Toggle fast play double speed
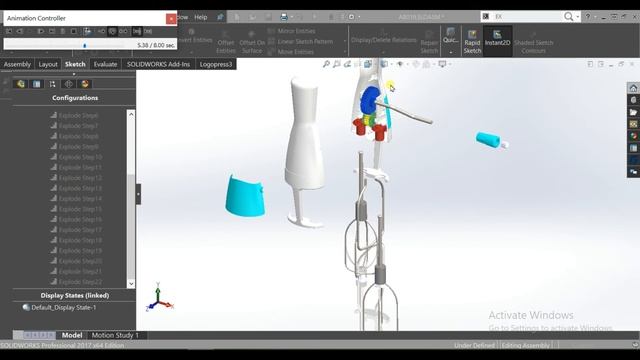 click(148, 31)
